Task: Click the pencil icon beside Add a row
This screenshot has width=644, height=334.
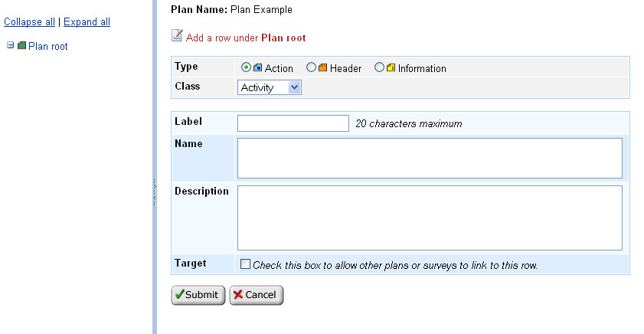Action: pos(177,35)
